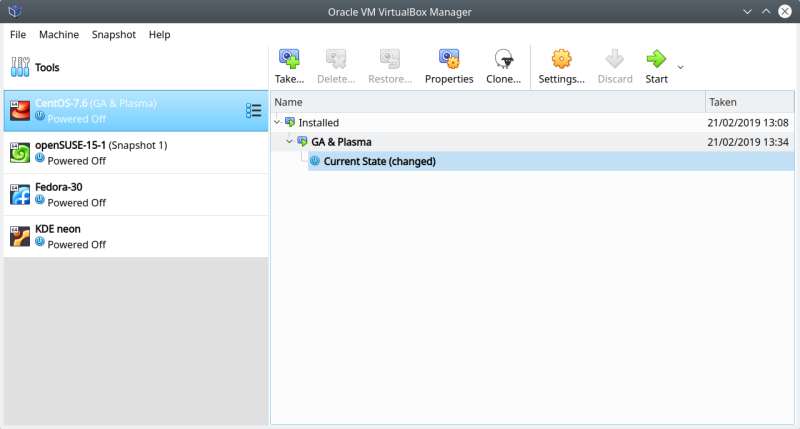The width and height of the screenshot is (800, 429).
Task: Select the KDE neon virtual machine
Action: (136, 237)
